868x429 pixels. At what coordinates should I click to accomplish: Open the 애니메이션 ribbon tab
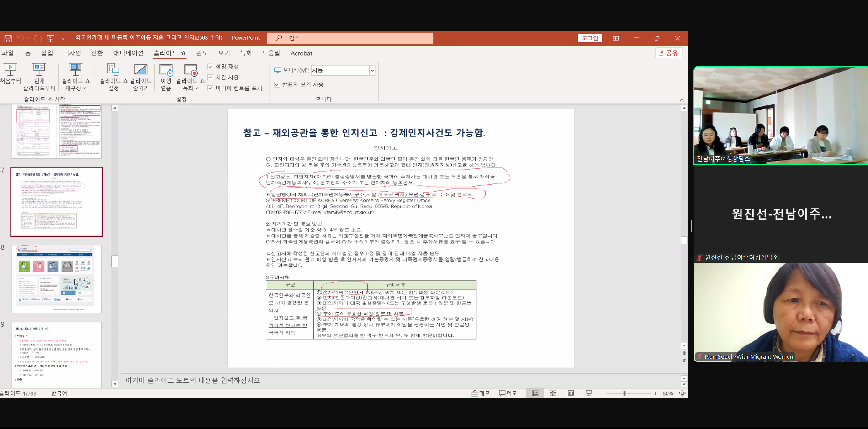(128, 53)
